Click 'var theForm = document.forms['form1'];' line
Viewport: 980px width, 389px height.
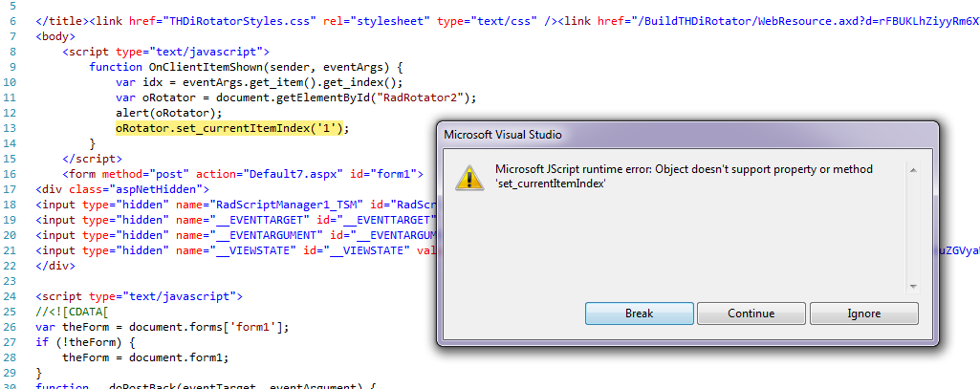pyautogui.click(x=163, y=327)
